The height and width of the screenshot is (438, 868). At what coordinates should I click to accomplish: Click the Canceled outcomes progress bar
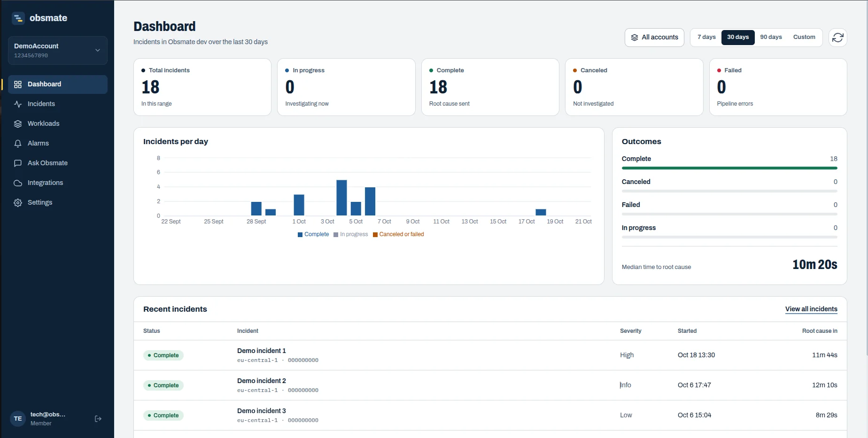pos(729,191)
